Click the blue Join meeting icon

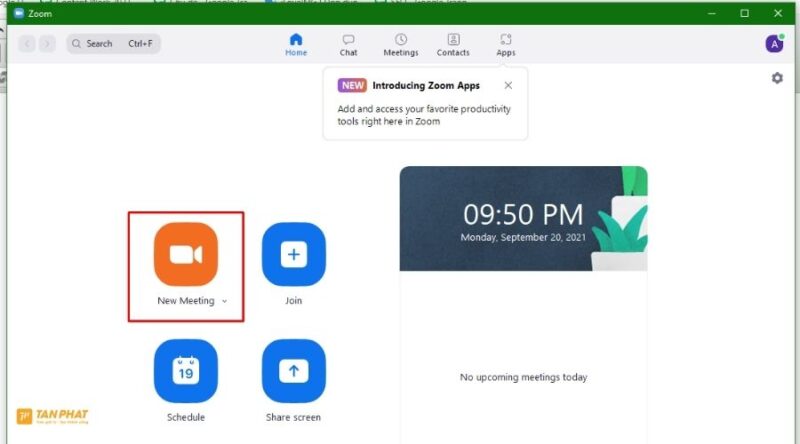[293, 254]
